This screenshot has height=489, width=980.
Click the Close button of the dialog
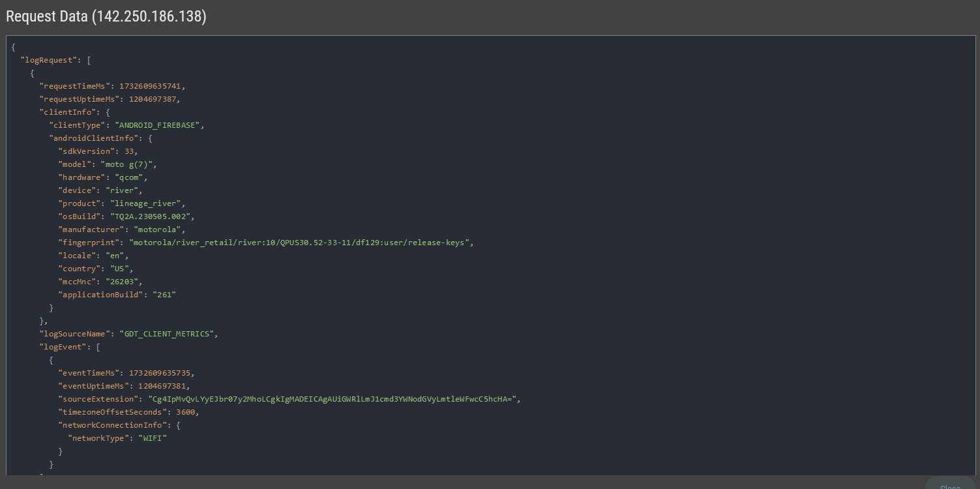pos(950,484)
